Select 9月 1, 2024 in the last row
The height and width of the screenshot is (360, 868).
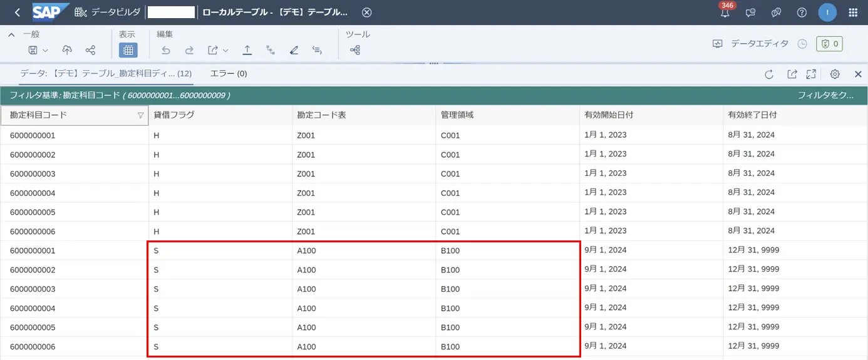(651, 346)
